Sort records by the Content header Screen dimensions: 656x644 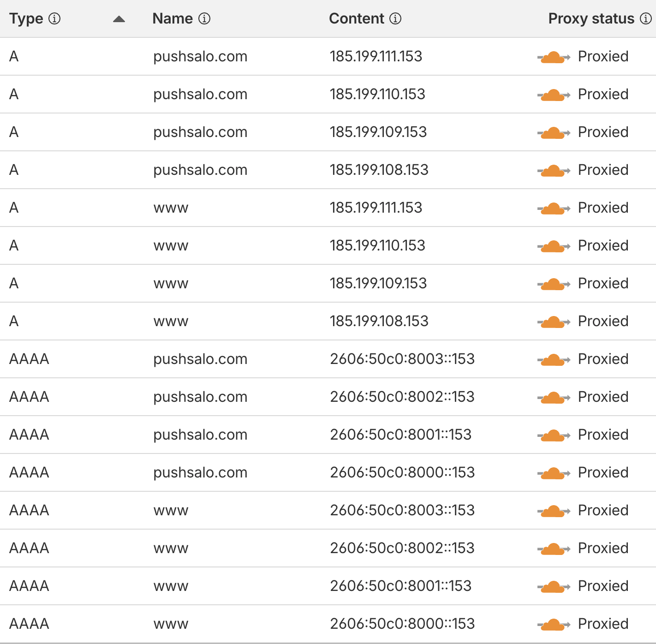point(356,18)
